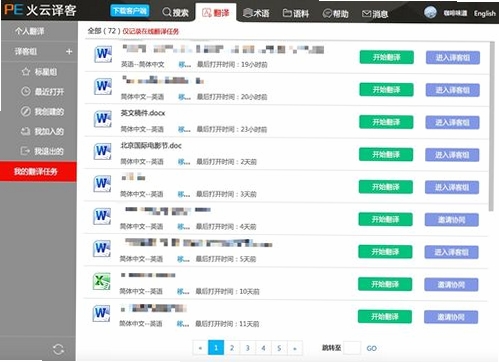Click the plus icon beside 译客组
The image size is (499, 362).
tap(69, 52)
